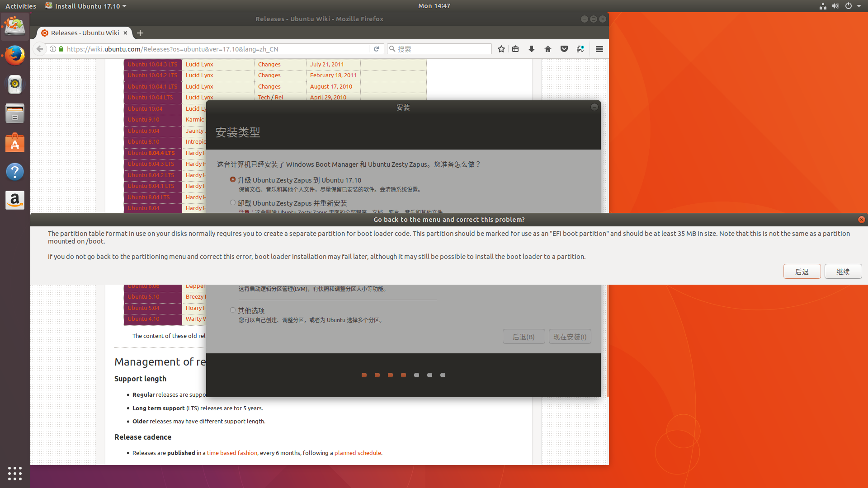
Task: Open Changes link for August 17, 2010
Action: point(269,87)
